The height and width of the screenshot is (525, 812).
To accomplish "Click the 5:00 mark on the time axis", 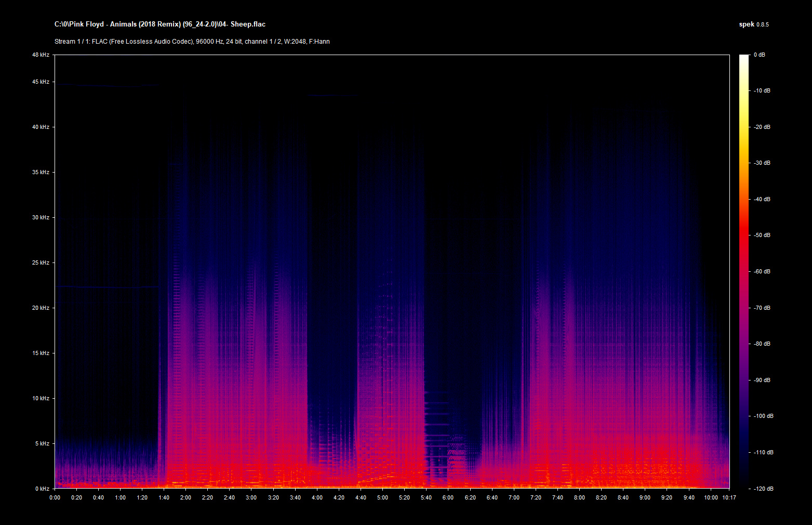I will click(x=382, y=497).
